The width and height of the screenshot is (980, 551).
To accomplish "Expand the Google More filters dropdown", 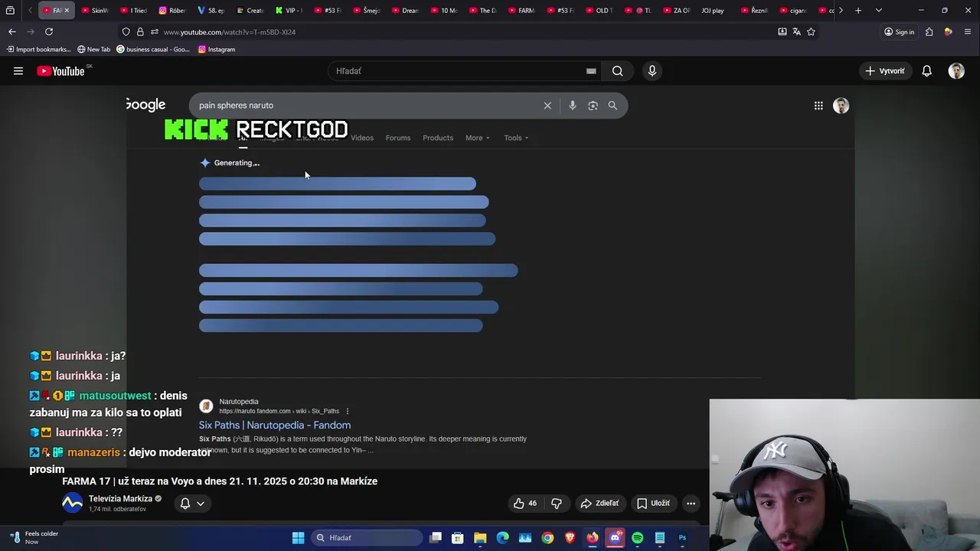I will click(477, 138).
